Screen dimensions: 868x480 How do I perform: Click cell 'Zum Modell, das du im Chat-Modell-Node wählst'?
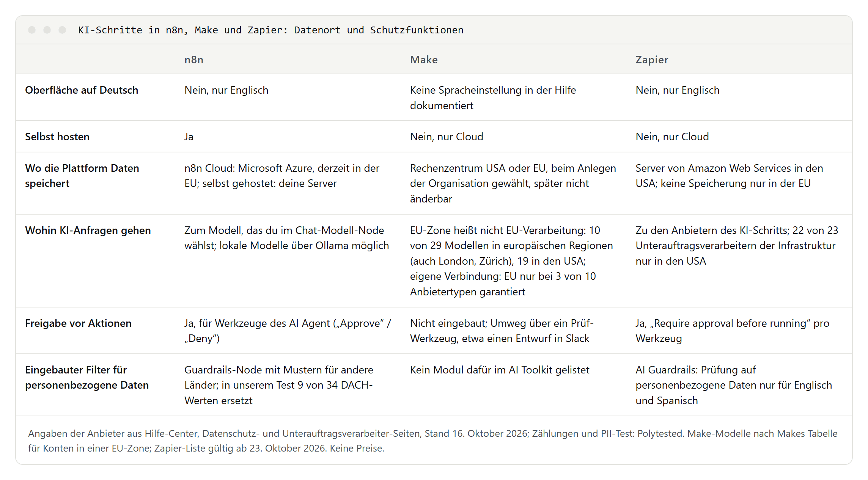(x=286, y=238)
